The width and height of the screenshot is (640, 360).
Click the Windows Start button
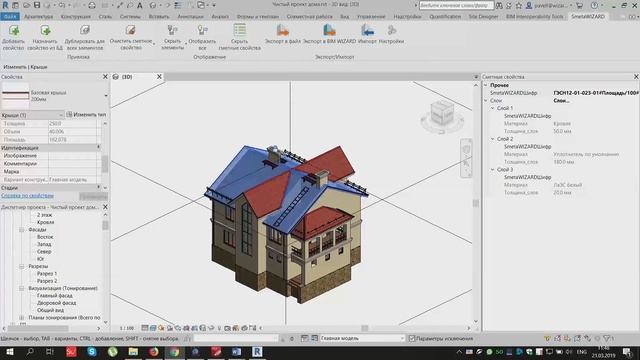[9, 352]
